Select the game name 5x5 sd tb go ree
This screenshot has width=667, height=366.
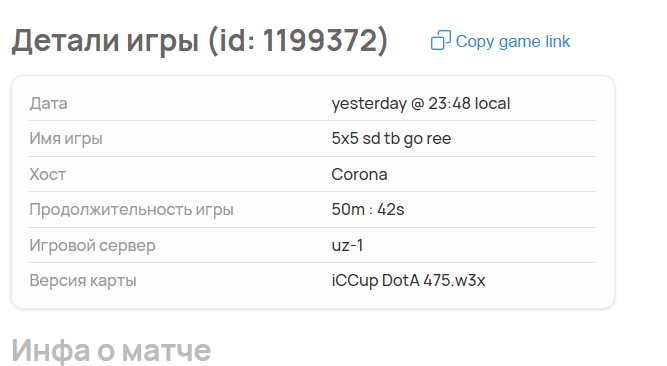pos(391,139)
